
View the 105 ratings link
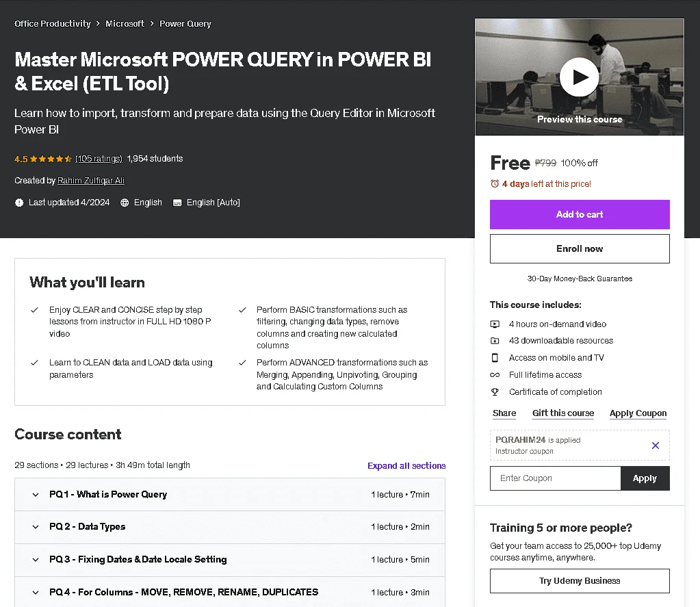(99, 159)
